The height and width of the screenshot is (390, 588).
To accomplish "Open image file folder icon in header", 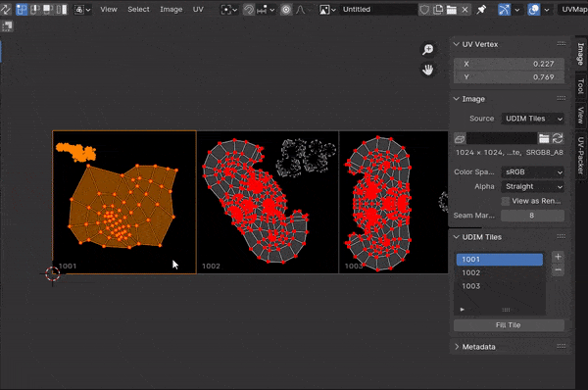I will 452,10.
